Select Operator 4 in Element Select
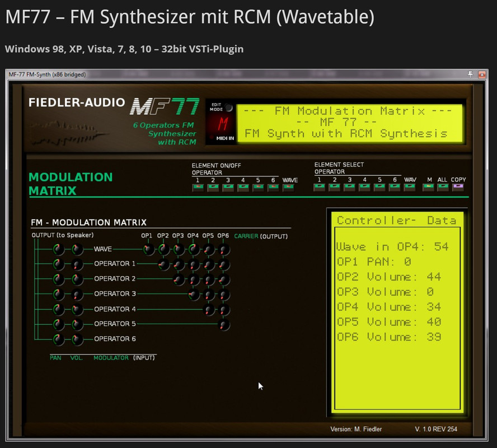The image size is (497, 448). (364, 187)
